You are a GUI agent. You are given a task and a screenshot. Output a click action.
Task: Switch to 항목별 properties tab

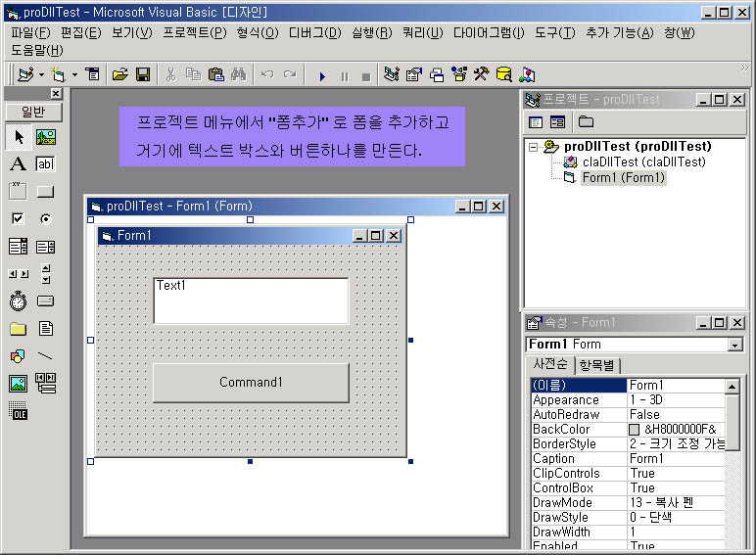click(597, 365)
